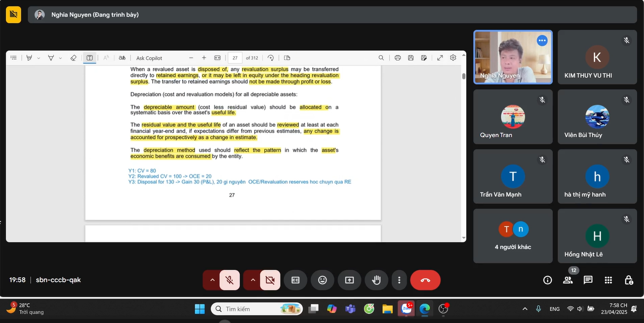Viewport: 644px width, 323px height.
Task: Toggle closed captions on
Action: [296, 280]
